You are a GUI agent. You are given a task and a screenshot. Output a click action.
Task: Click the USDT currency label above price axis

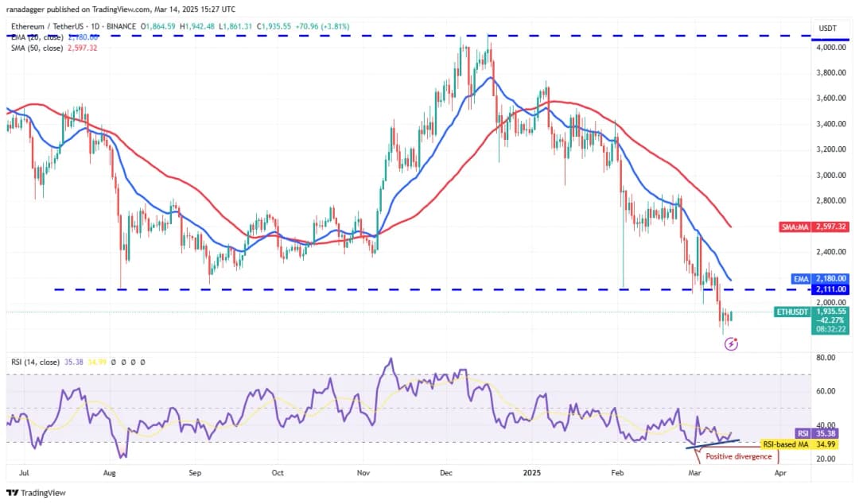coord(830,28)
